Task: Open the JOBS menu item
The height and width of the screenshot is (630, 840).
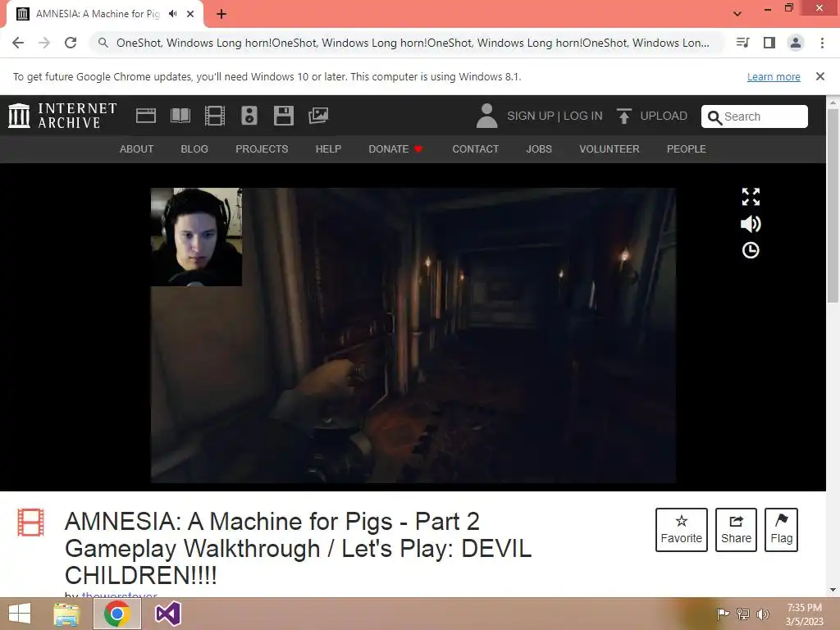Action: click(x=539, y=149)
